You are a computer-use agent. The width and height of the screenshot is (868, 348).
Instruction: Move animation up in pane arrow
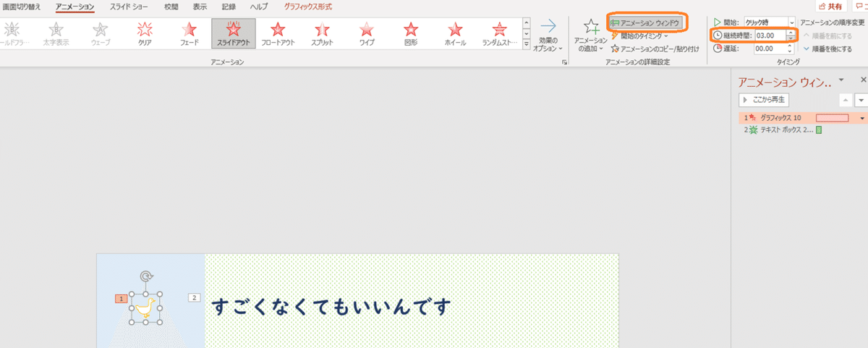[846, 100]
